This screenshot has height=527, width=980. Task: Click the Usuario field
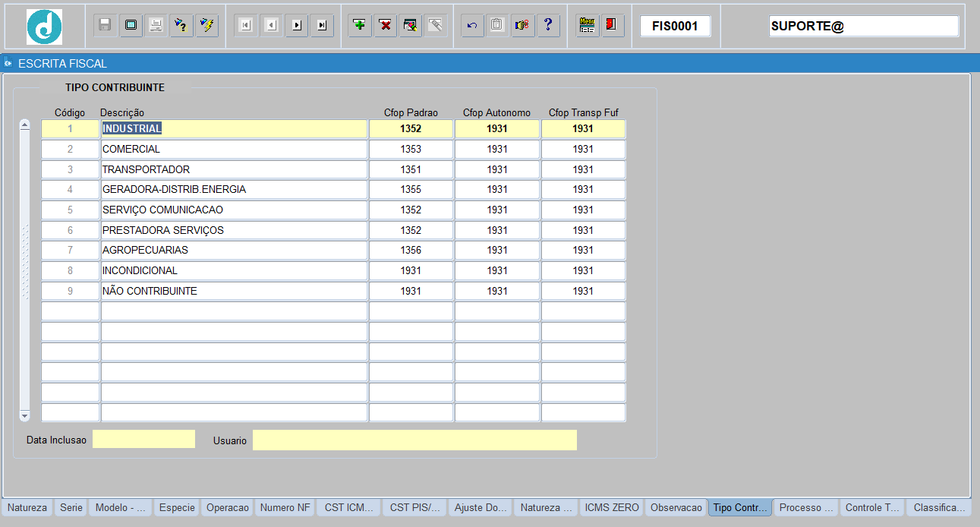(x=414, y=440)
